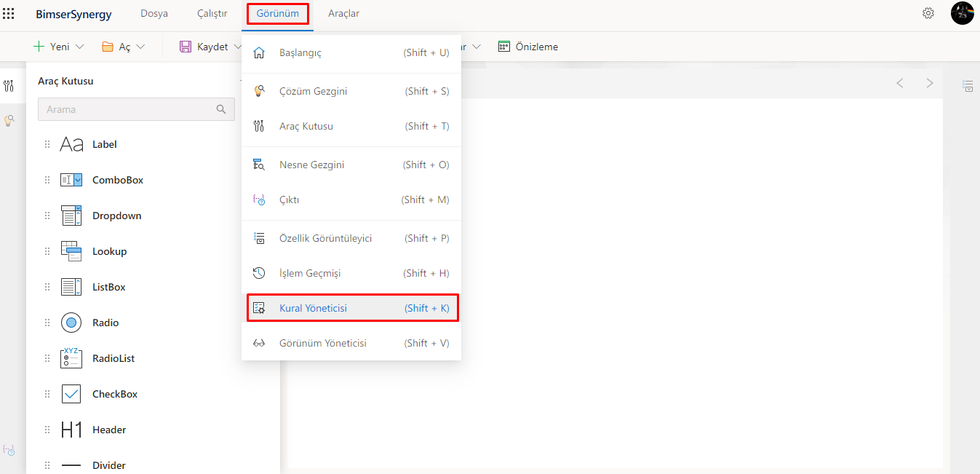Expand the Aç dropdown arrow
The image size is (980, 474).
pos(140,47)
